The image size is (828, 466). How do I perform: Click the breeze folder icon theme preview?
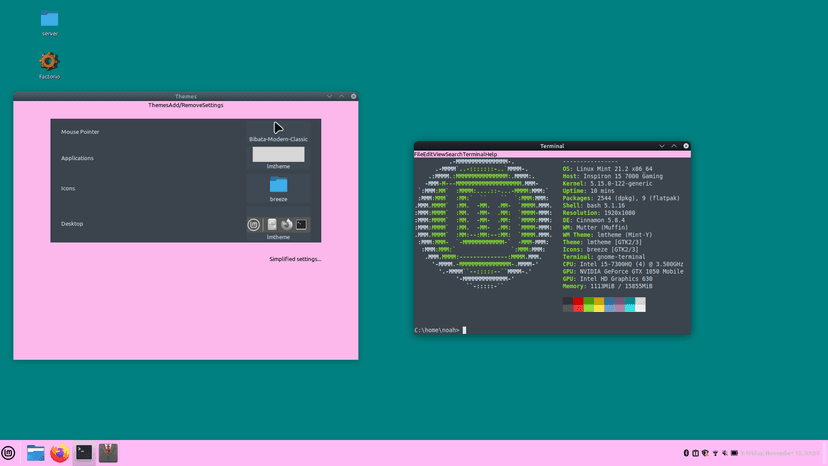click(x=278, y=186)
